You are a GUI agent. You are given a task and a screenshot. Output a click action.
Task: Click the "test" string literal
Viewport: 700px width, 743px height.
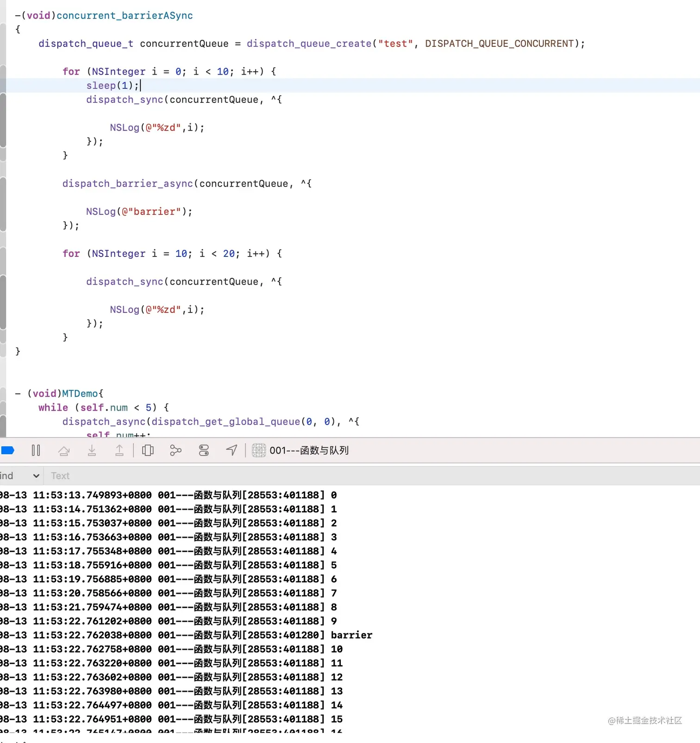pos(395,44)
